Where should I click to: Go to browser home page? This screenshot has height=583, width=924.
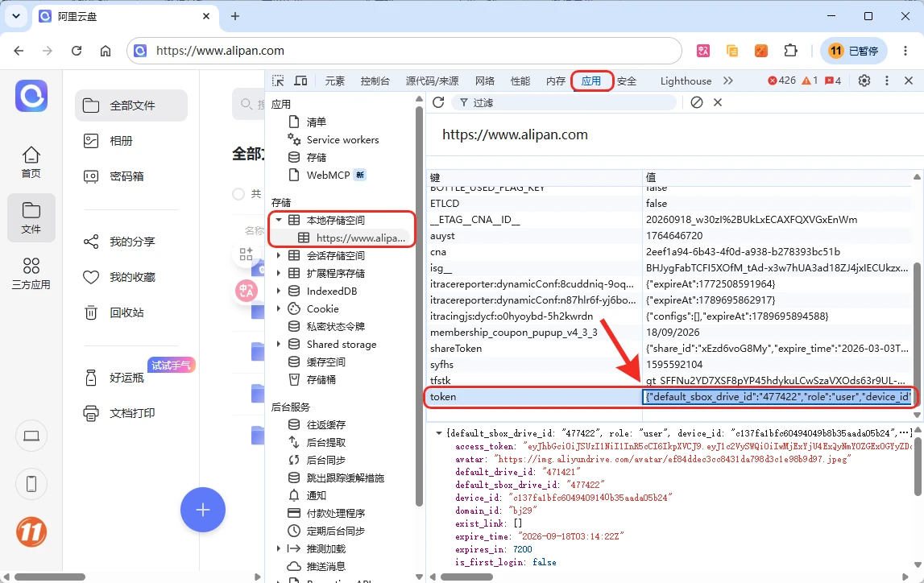click(x=106, y=51)
